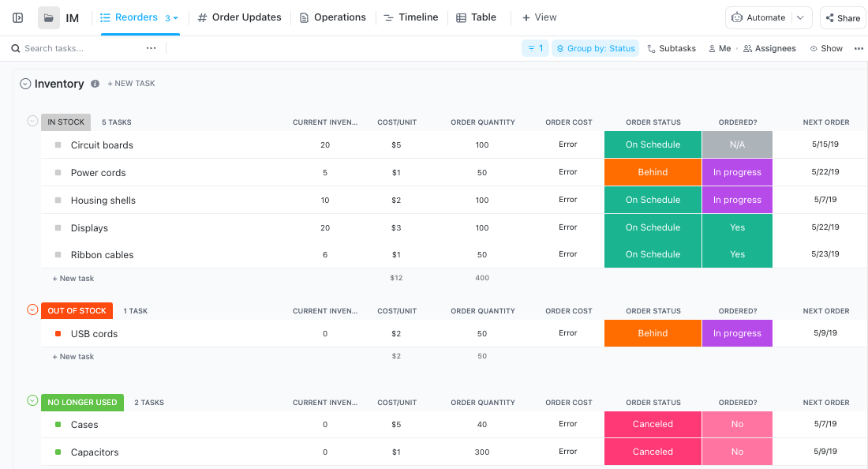
Task: Open the filter icon showing 1
Action: (534, 48)
